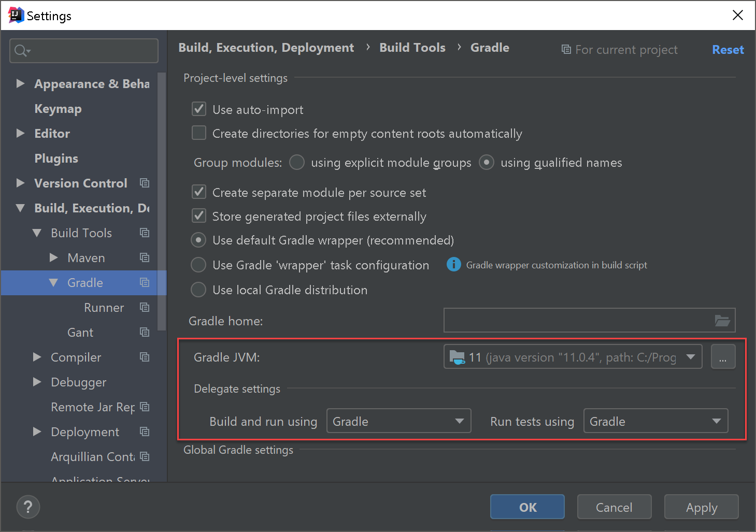Select Gant settings item
756x532 pixels.
[80, 333]
